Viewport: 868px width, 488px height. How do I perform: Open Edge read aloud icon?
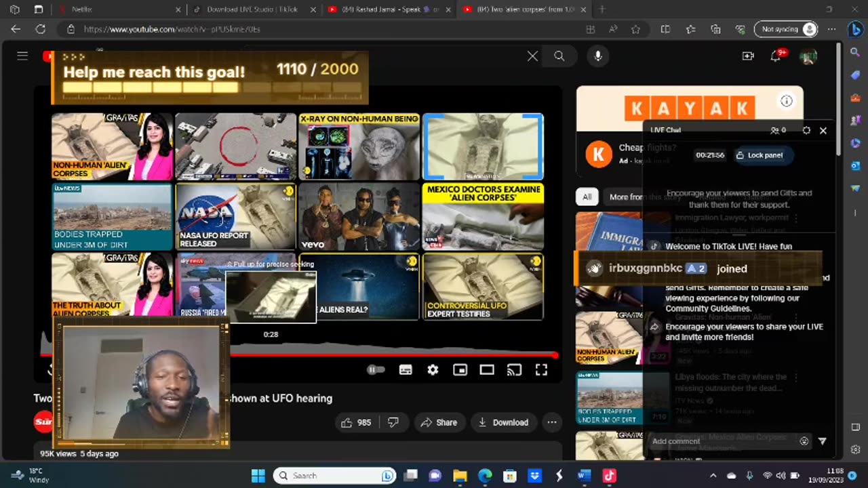tap(613, 29)
